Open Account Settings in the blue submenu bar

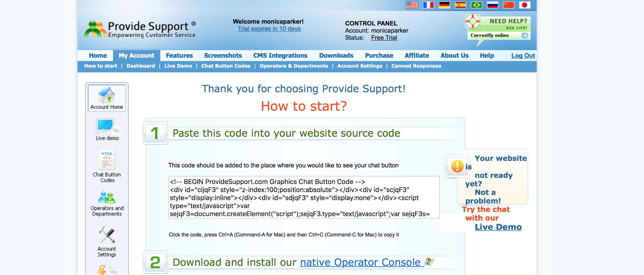click(360, 66)
